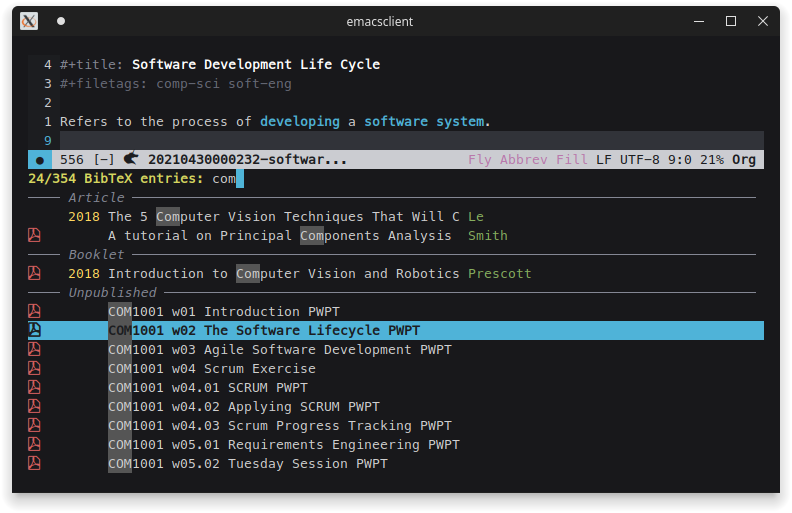792x513 pixels.
Task: Click PDF icon for w05.02 Tuesday Session
Action: (34, 463)
